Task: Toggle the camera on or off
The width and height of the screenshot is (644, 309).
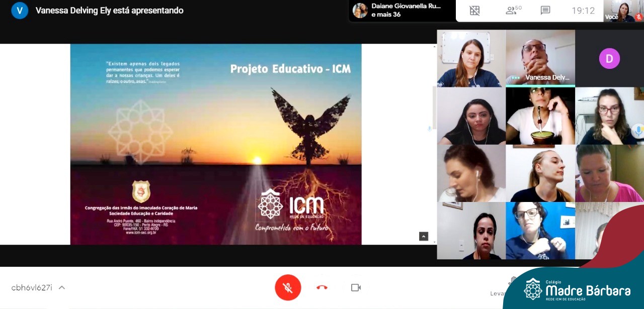Action: coord(356,287)
